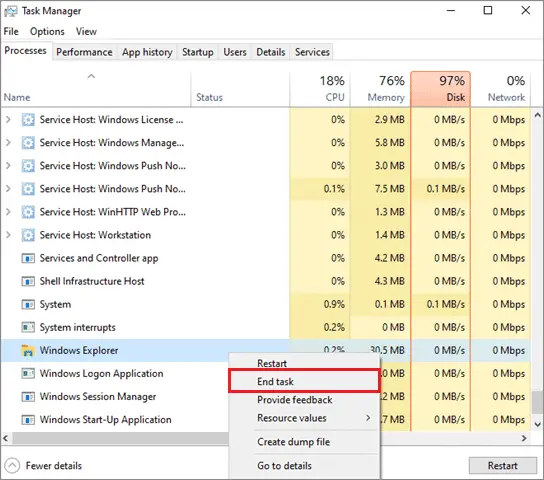Viewport: 544px width, 480px height.
Task: Click the Service Host: Windows Manage gear icon
Action: [28, 143]
